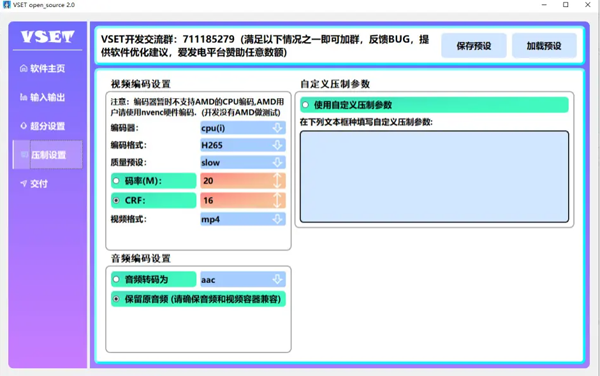The height and width of the screenshot is (376, 600).
Task: Close the VSET window
Action: tap(588, 5)
